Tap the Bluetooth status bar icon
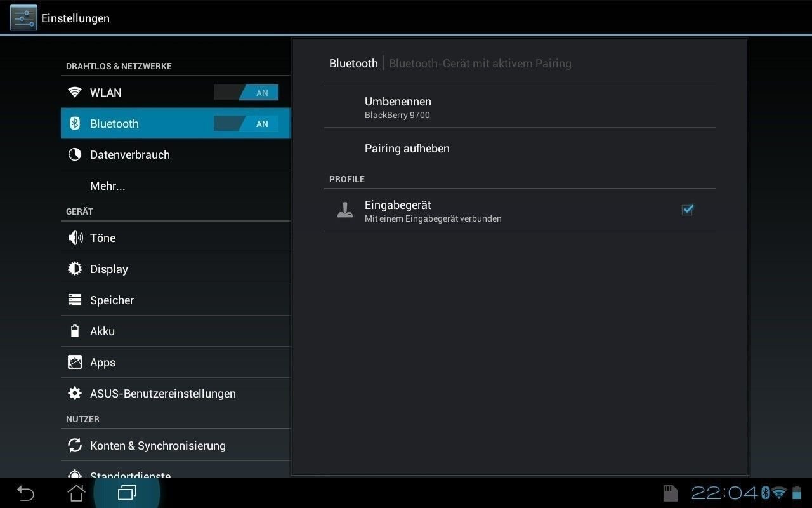 coord(765,493)
